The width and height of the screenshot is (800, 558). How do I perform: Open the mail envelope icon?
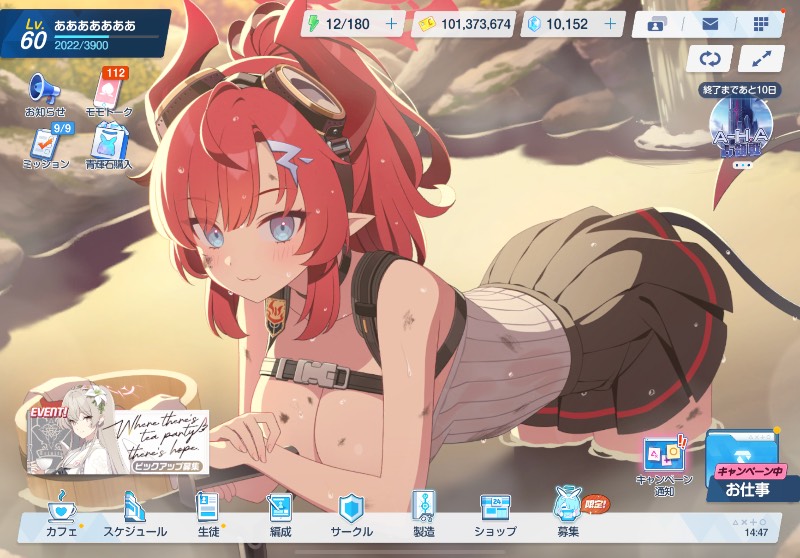(x=710, y=23)
